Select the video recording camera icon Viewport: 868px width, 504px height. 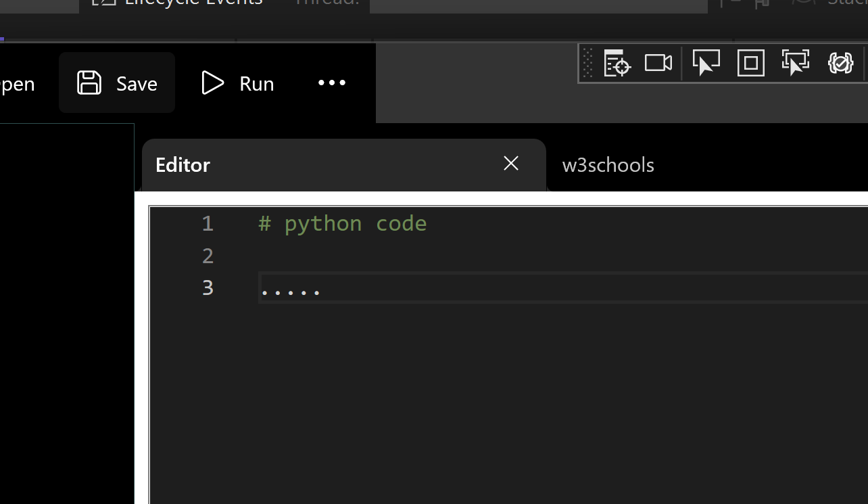pos(658,62)
